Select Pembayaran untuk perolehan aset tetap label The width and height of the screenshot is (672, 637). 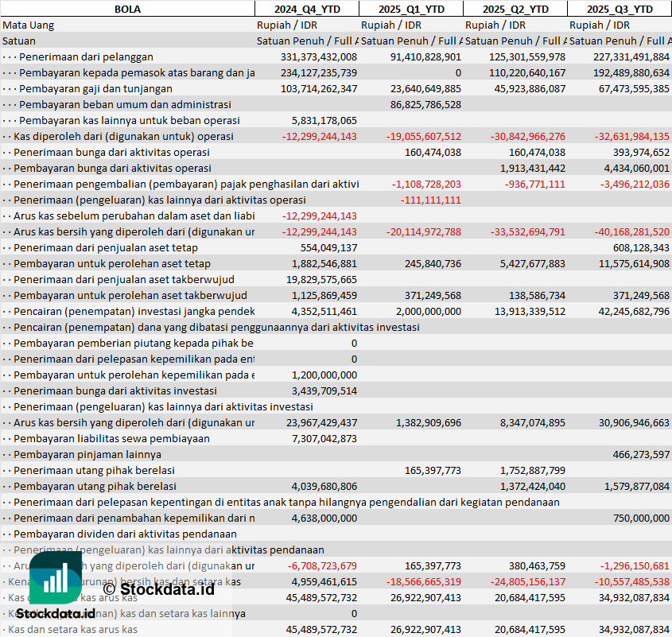click(x=112, y=263)
